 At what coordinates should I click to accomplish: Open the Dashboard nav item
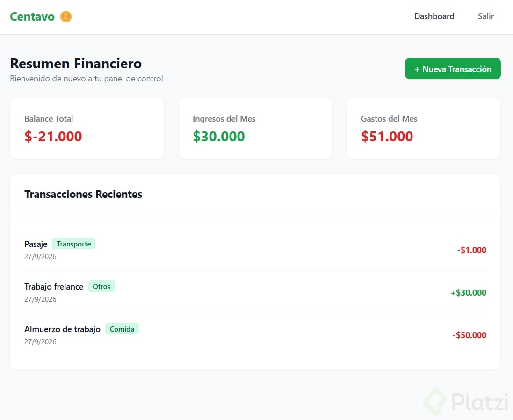click(434, 16)
